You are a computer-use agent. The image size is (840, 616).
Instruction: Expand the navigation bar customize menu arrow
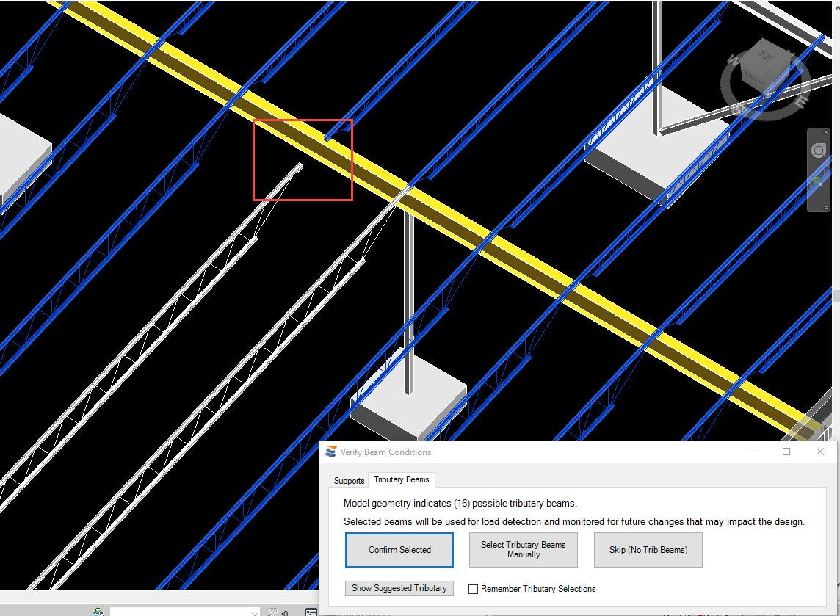pos(826,208)
